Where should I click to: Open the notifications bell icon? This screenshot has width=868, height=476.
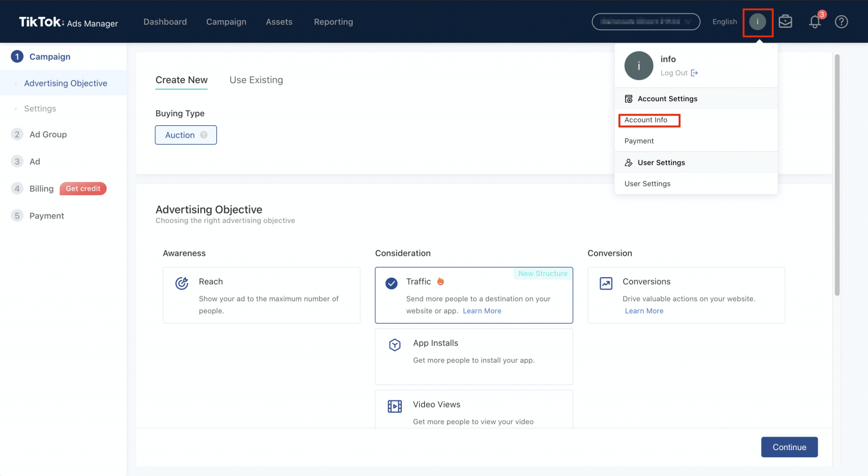click(x=814, y=22)
